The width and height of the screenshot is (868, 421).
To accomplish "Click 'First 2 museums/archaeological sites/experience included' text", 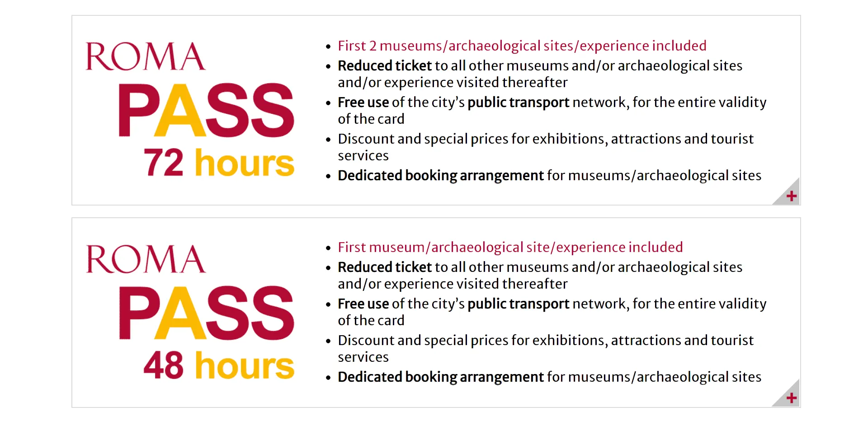I will [522, 46].
